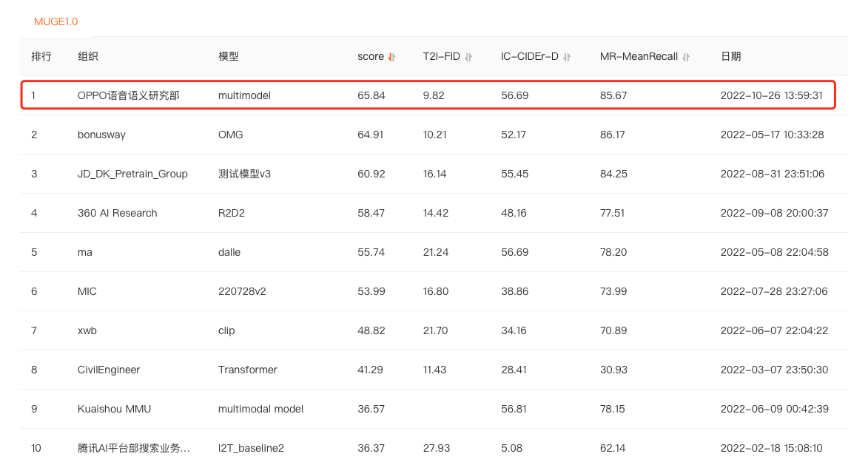
Task: Click the 排行 column header
Action: 41,57
